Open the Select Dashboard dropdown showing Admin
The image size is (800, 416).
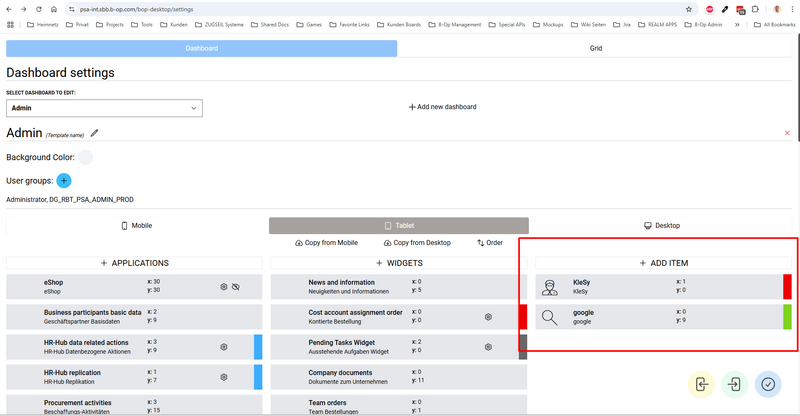tap(104, 107)
